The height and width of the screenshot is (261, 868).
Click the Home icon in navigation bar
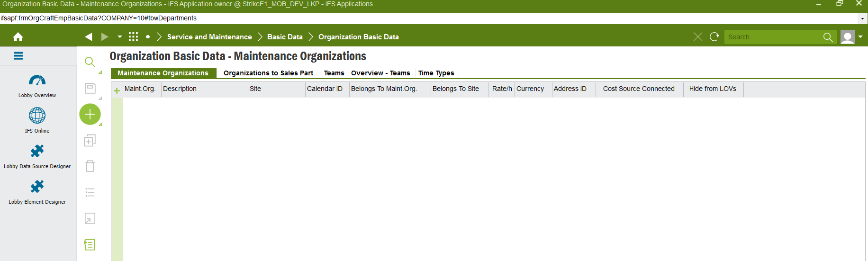[x=18, y=37]
